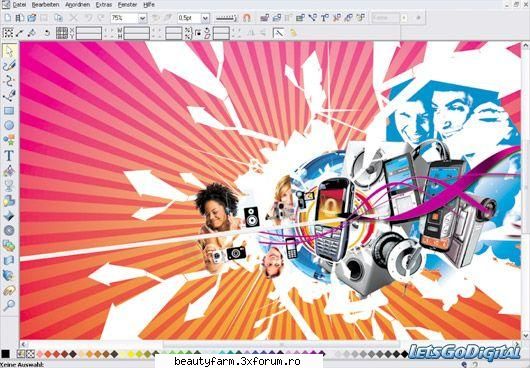Open the line style selector
This screenshot has width=530, height=368.
[x=226, y=18]
